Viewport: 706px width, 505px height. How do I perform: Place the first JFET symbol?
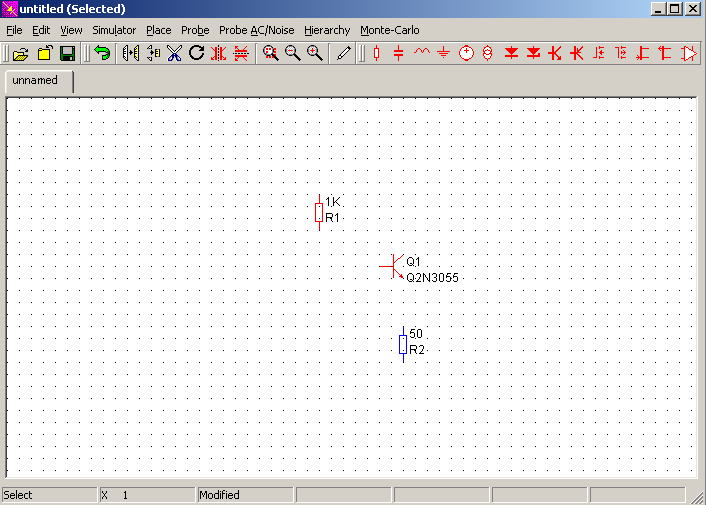click(643, 54)
